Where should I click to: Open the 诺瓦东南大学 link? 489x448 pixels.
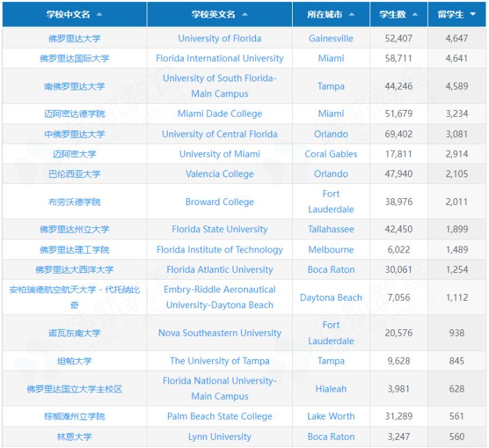[x=75, y=333]
